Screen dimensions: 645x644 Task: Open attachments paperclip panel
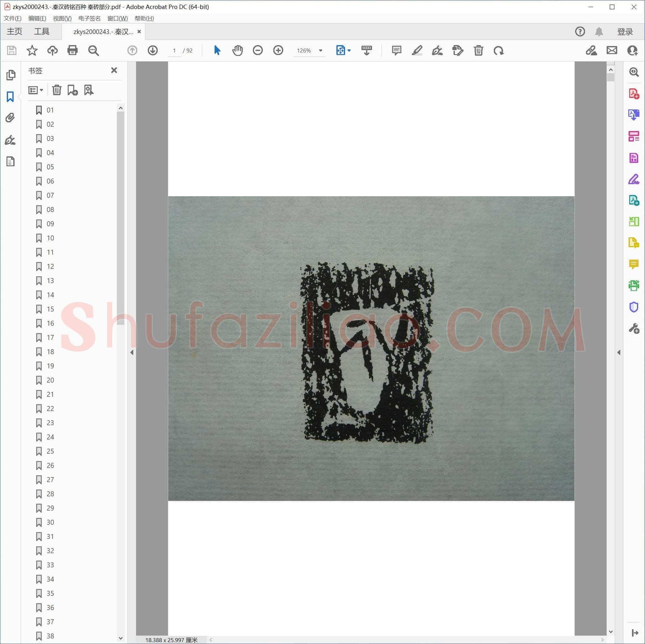(10, 118)
